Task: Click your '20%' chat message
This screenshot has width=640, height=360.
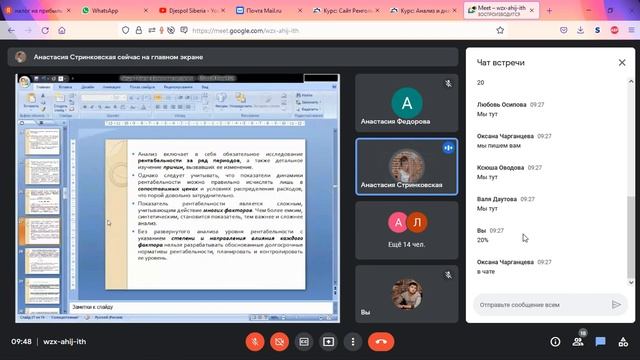Action: pyautogui.click(x=482, y=240)
